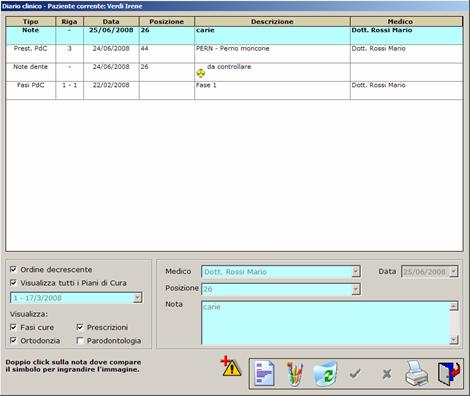
Task: Click the confirm checkmark icon
Action: pos(355,374)
